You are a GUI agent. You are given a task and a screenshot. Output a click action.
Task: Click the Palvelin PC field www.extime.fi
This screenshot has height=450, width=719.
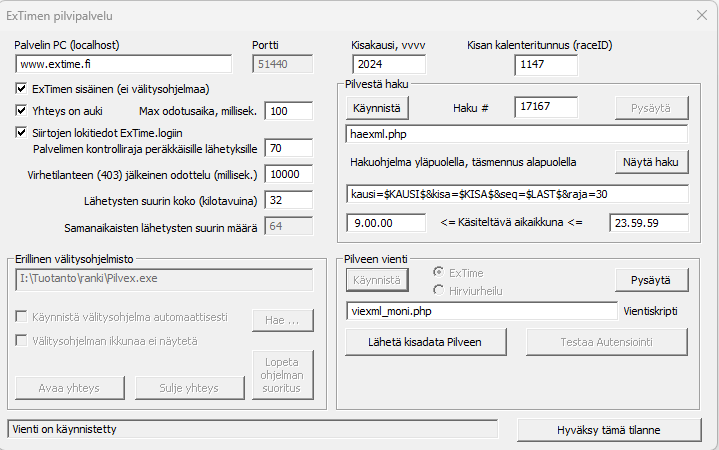[x=123, y=65]
